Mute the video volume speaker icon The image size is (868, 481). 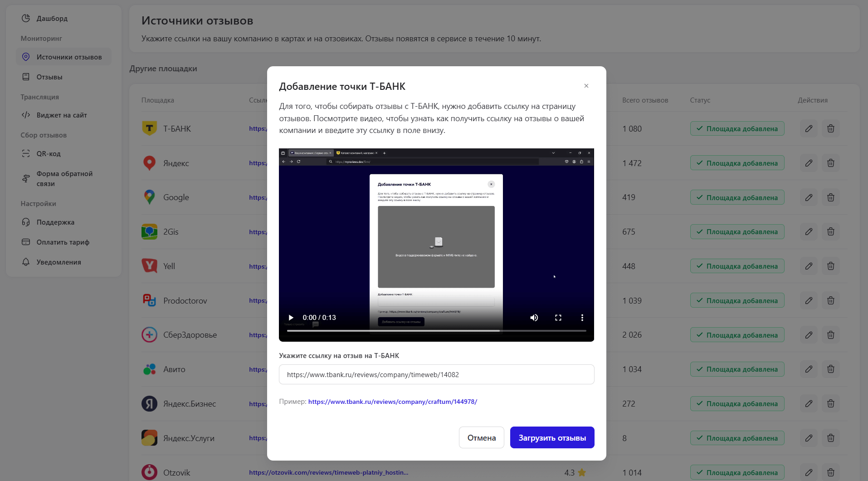click(x=534, y=318)
